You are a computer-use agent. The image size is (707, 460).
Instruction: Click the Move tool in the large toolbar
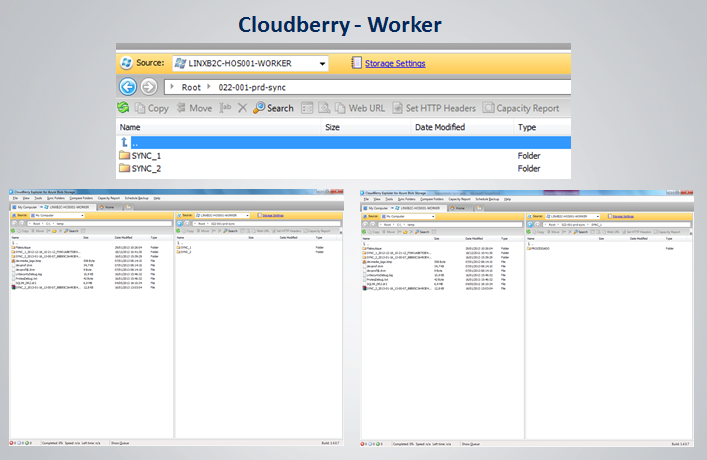click(x=194, y=108)
